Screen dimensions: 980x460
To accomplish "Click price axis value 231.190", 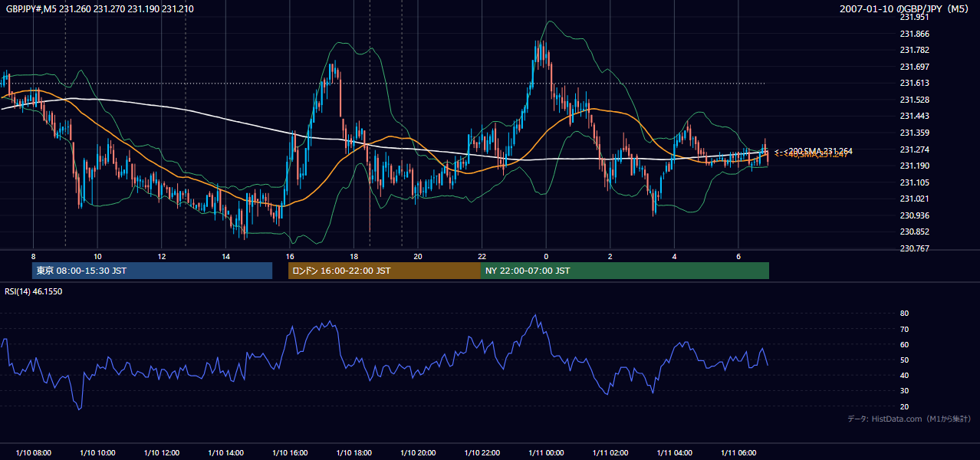I will (914, 166).
